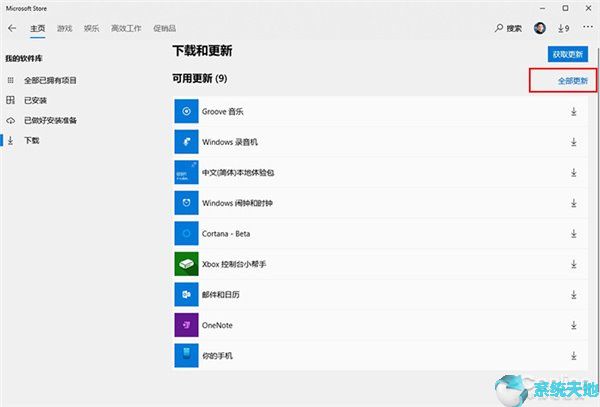600x407 pixels.
Task: Click the Windows 录音机 app icon
Action: pos(186,142)
